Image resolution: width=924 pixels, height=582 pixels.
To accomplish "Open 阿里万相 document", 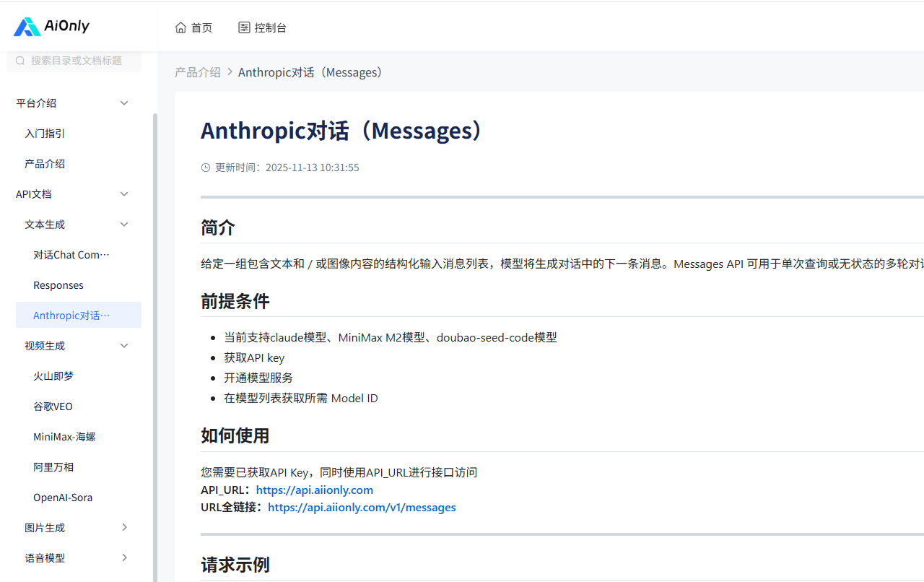I will coord(53,467).
